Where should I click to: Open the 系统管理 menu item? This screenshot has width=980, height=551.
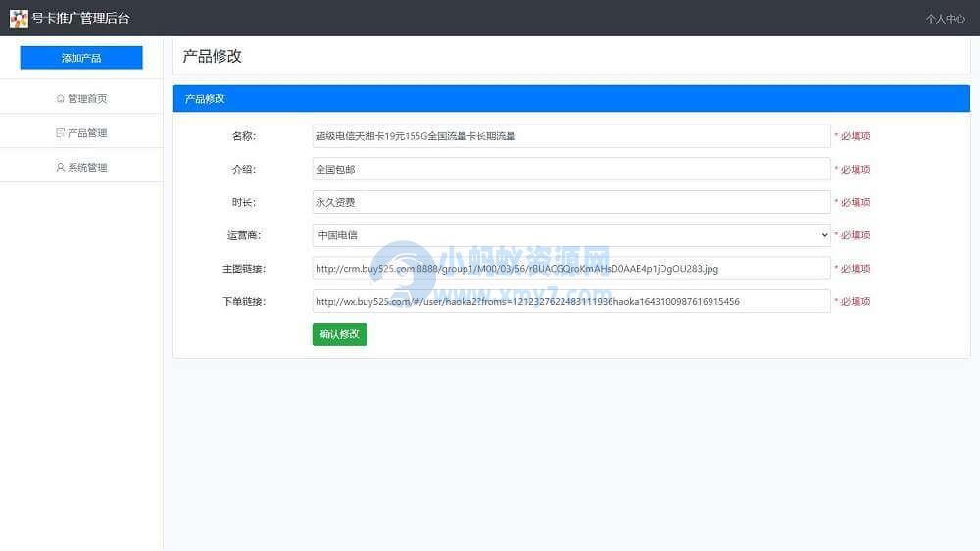(81, 168)
